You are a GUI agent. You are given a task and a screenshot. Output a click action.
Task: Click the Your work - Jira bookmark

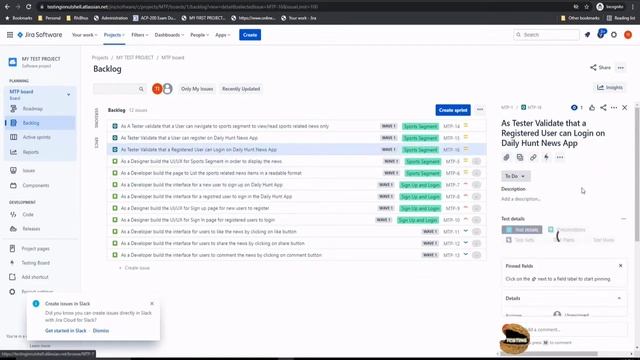coord(299,18)
